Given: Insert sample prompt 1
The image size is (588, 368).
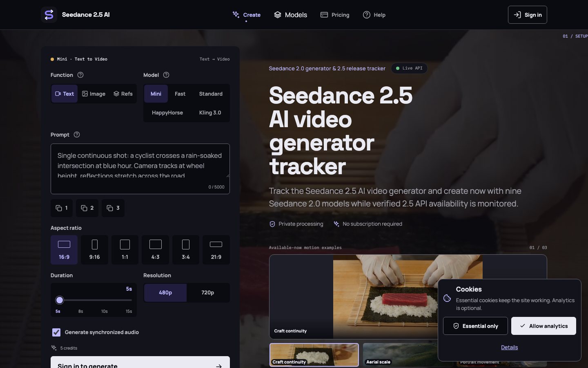Looking at the screenshot, I should (62, 208).
